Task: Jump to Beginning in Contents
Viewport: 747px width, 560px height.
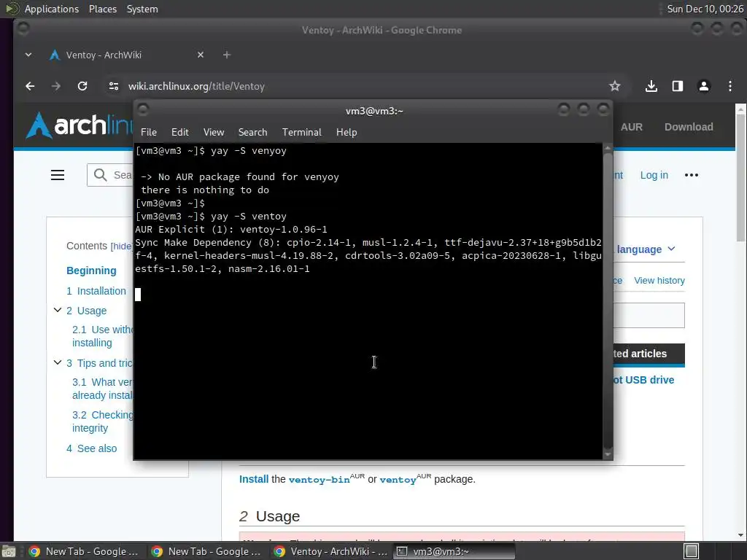Action: [x=91, y=271]
